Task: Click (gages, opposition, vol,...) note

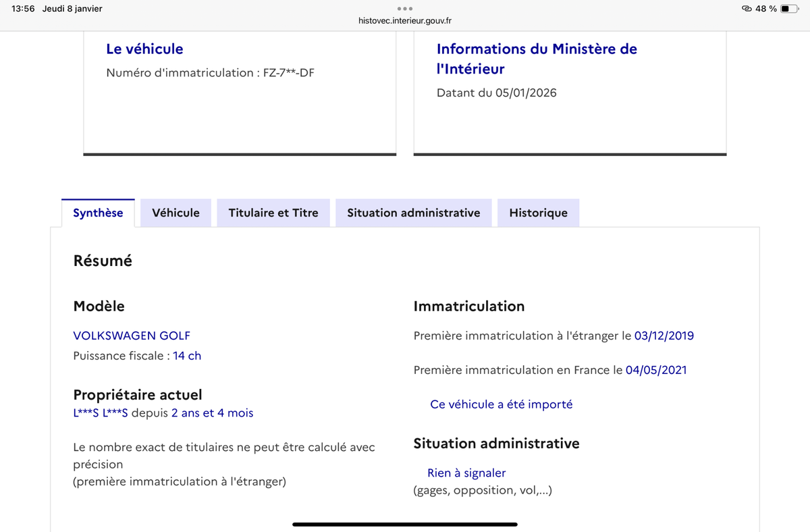Action: (483, 491)
